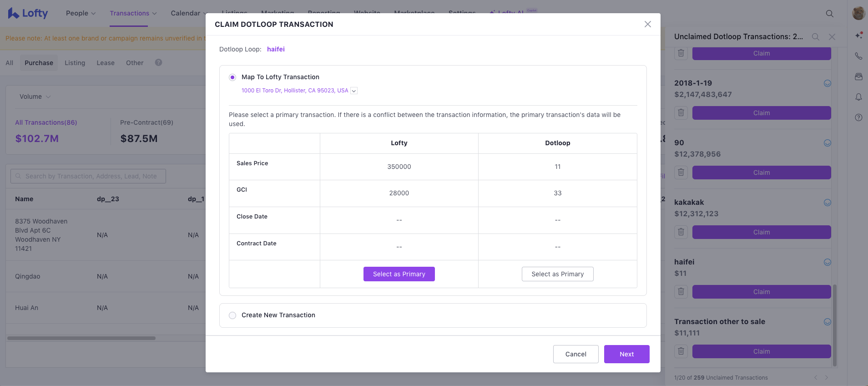
Task: Search within Unclaimed Dotloop Transactions panel
Action: coord(815,37)
